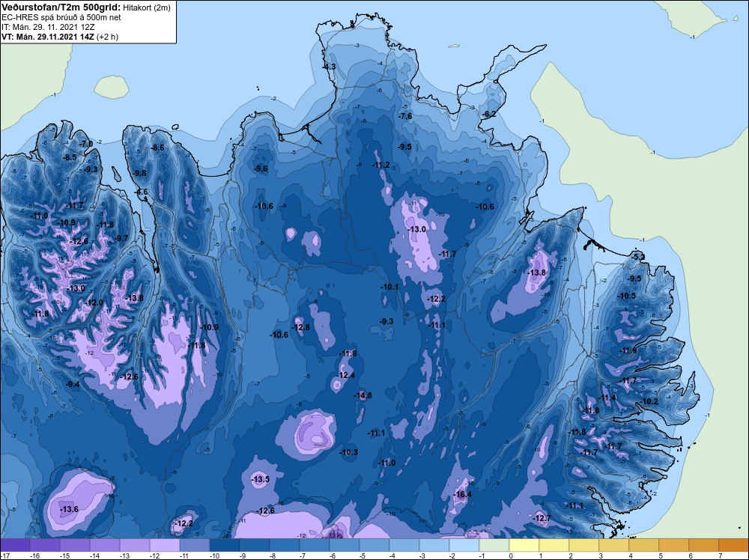Screen dimensions: 749x560
Task: Click the -9.6 temperature label
Action: point(261,169)
